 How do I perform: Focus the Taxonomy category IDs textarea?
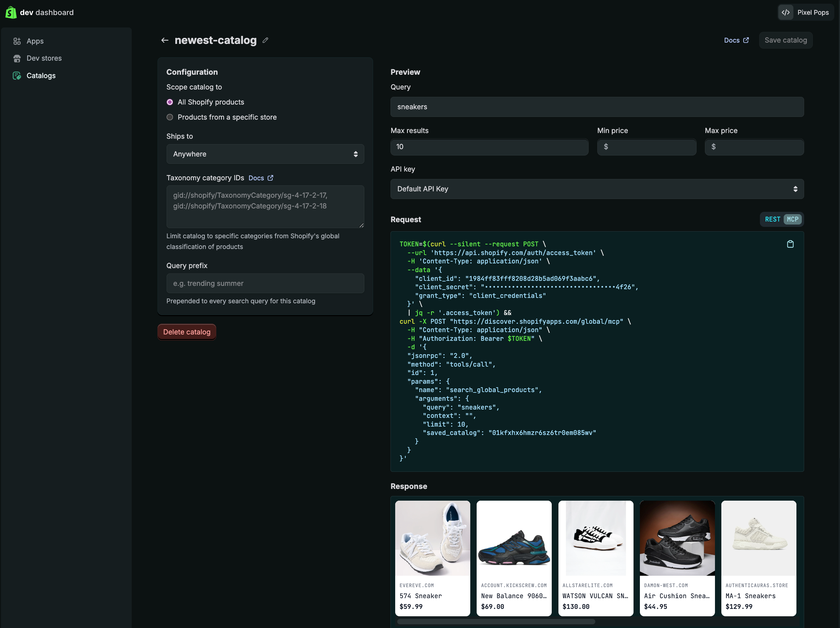[x=265, y=206]
